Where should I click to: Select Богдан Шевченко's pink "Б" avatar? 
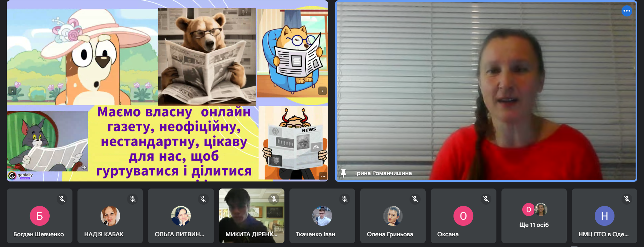40,216
